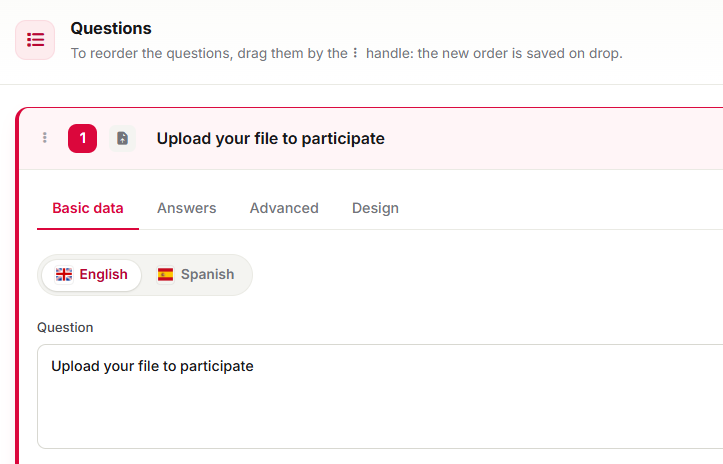Click the handle symbol in the reorder instructions
723x464 pixels.
pos(355,53)
